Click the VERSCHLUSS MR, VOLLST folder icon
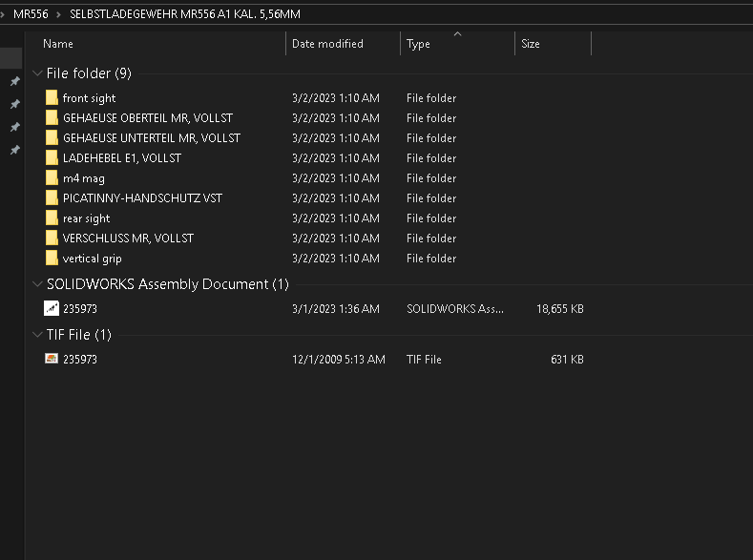The height and width of the screenshot is (560, 753). pos(52,238)
